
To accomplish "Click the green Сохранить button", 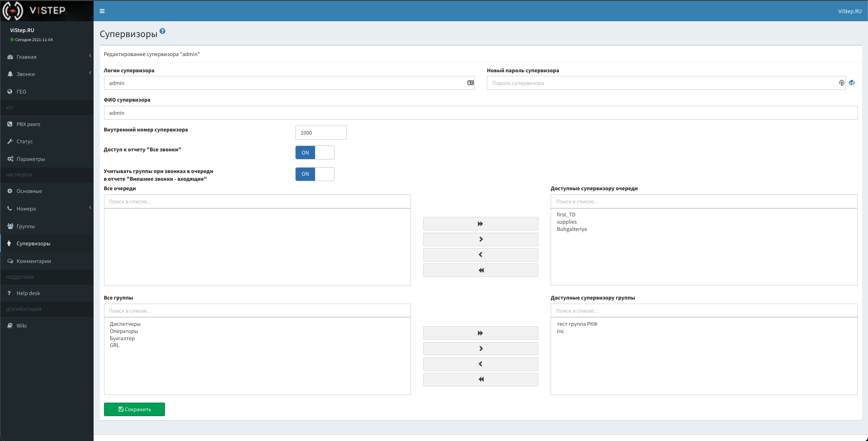I will pyautogui.click(x=134, y=409).
